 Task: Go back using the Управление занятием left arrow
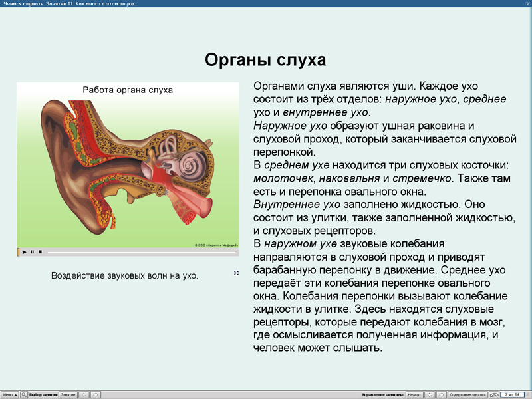[430, 394]
